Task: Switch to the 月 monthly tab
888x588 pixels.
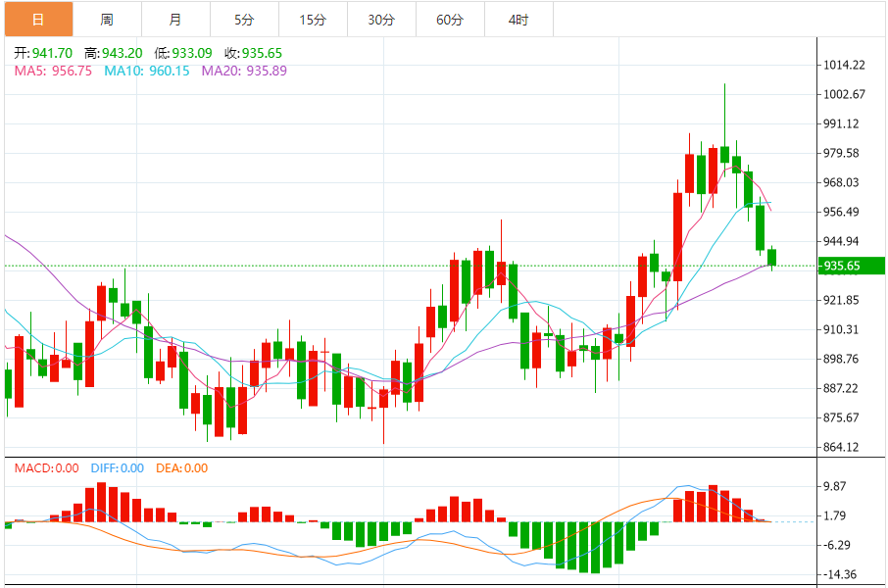Action: [x=175, y=20]
